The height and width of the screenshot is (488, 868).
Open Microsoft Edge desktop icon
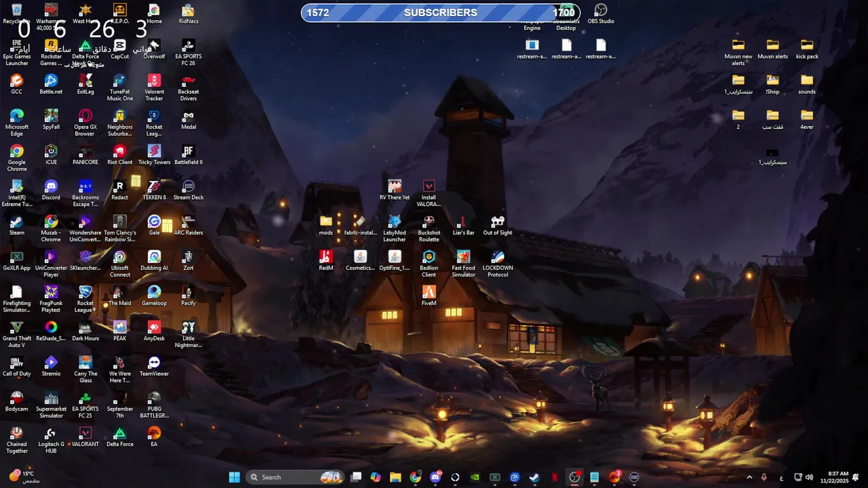pyautogui.click(x=17, y=123)
